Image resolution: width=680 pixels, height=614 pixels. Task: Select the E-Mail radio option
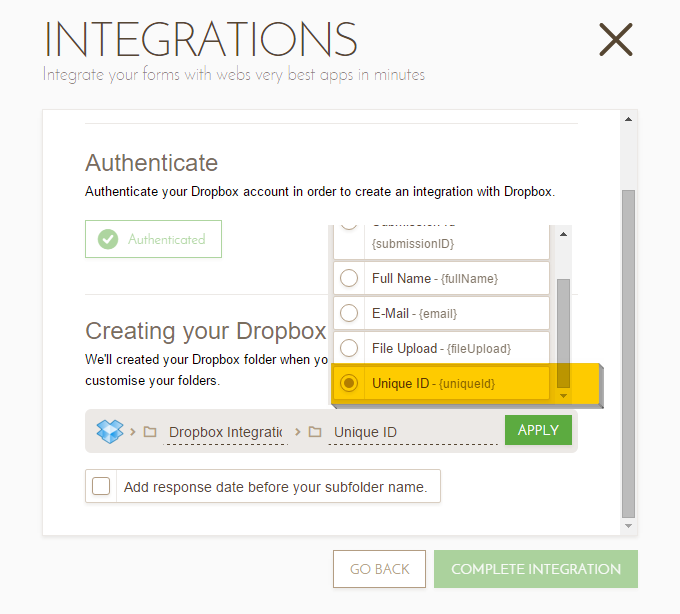[x=349, y=313]
